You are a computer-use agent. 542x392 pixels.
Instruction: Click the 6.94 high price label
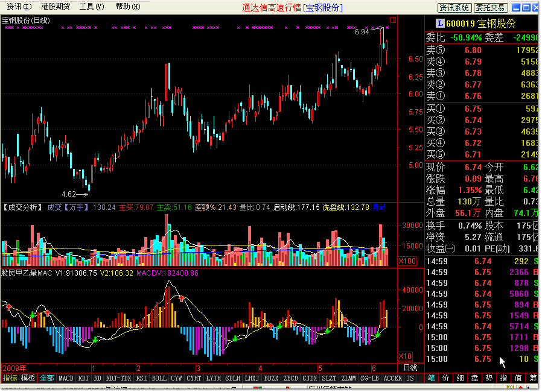point(362,32)
